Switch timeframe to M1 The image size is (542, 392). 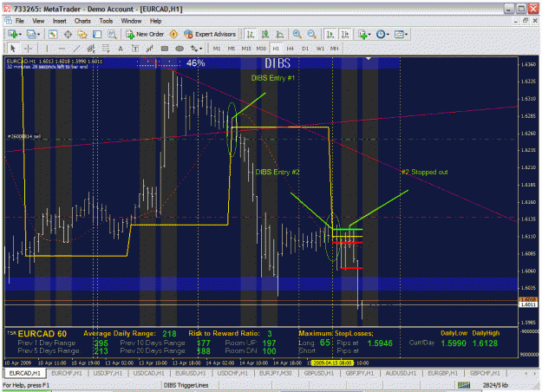tap(217, 49)
